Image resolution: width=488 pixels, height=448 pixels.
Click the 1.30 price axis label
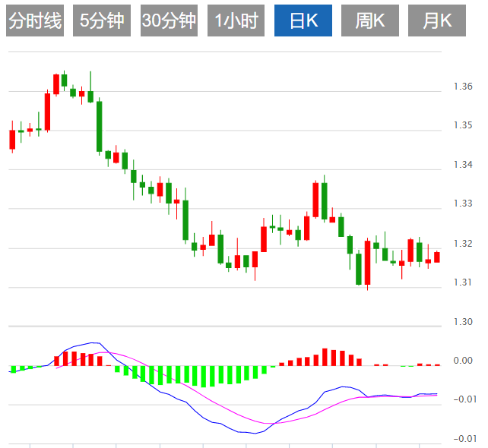[463, 321]
